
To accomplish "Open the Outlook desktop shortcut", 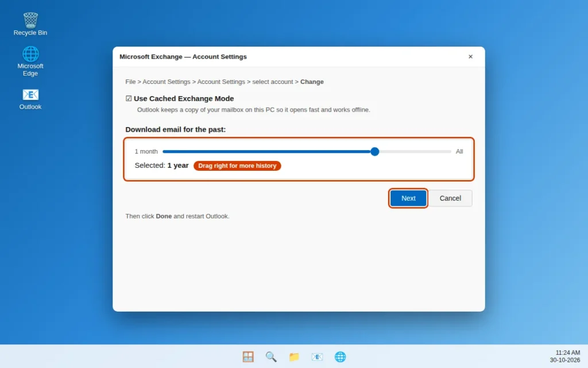I will 30,99.
